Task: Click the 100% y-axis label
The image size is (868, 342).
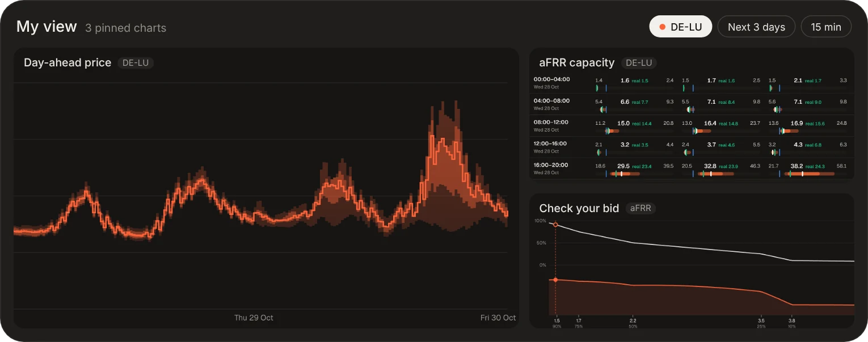Action: pos(541,221)
